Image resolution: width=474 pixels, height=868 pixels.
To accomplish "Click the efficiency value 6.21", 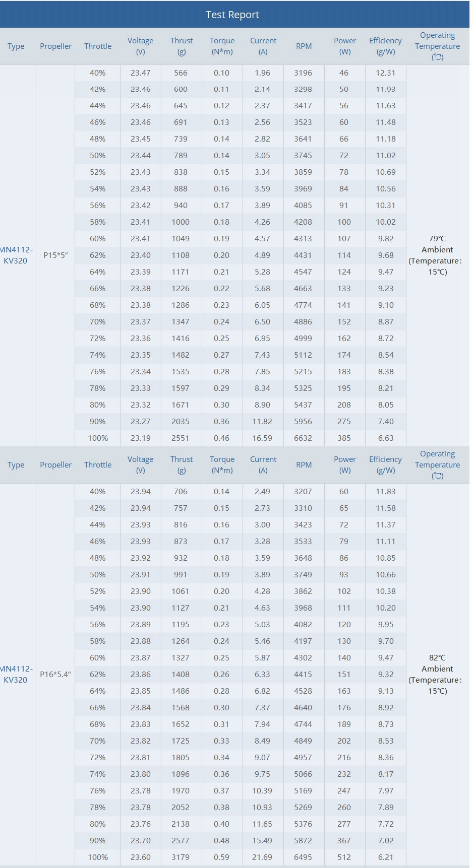I will (386, 857).
